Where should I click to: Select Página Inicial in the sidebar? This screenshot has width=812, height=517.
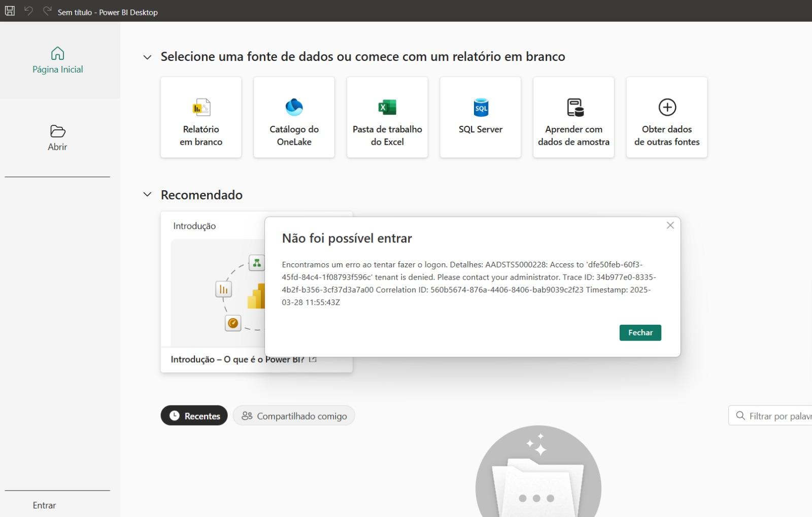click(x=57, y=60)
